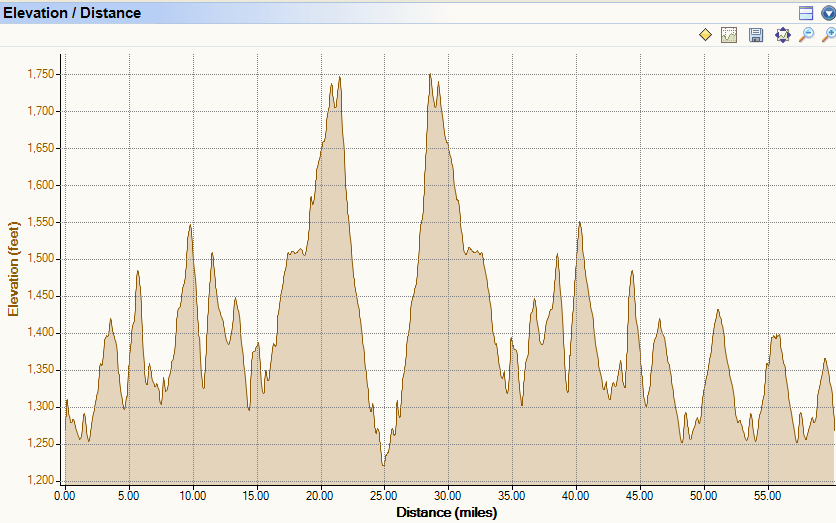Toggle the panel layout icon in the header
This screenshot has height=523, width=836.
coord(806,13)
